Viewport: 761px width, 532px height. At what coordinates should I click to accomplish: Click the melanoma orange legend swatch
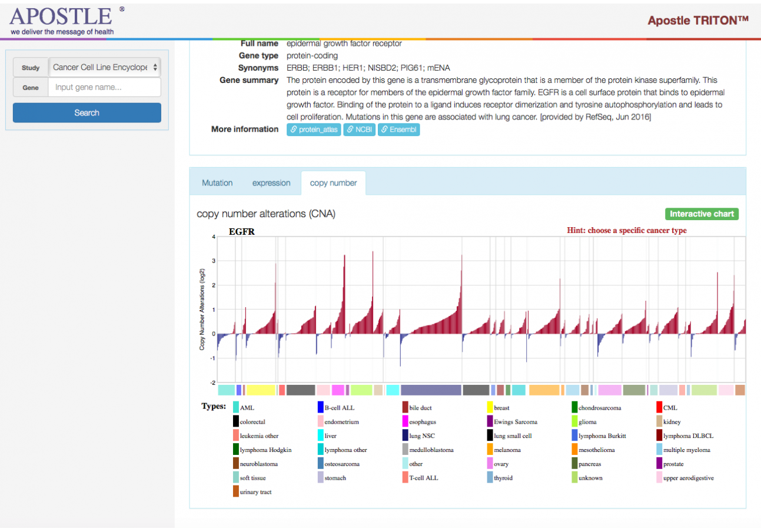coord(490,450)
